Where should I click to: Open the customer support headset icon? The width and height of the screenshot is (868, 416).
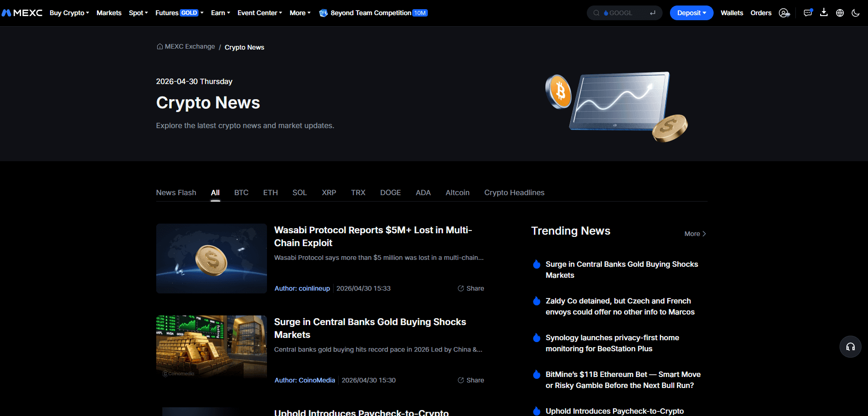coord(851,347)
